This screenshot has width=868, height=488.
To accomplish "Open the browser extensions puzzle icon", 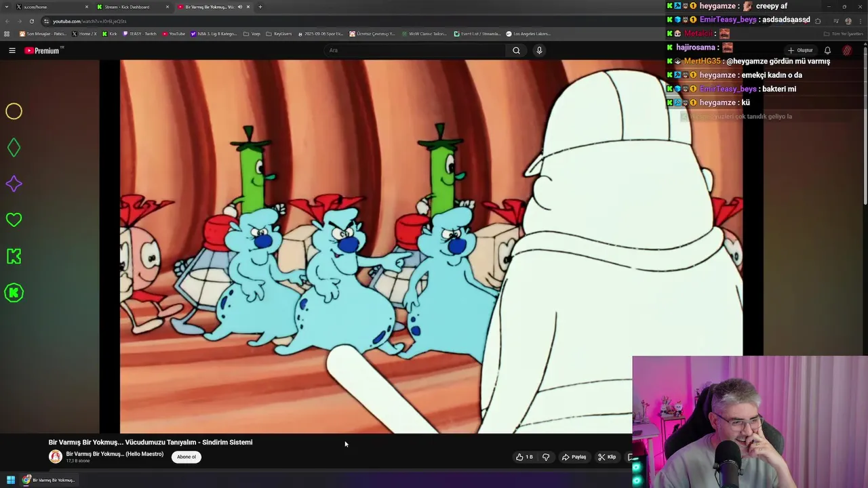I will tap(818, 21).
